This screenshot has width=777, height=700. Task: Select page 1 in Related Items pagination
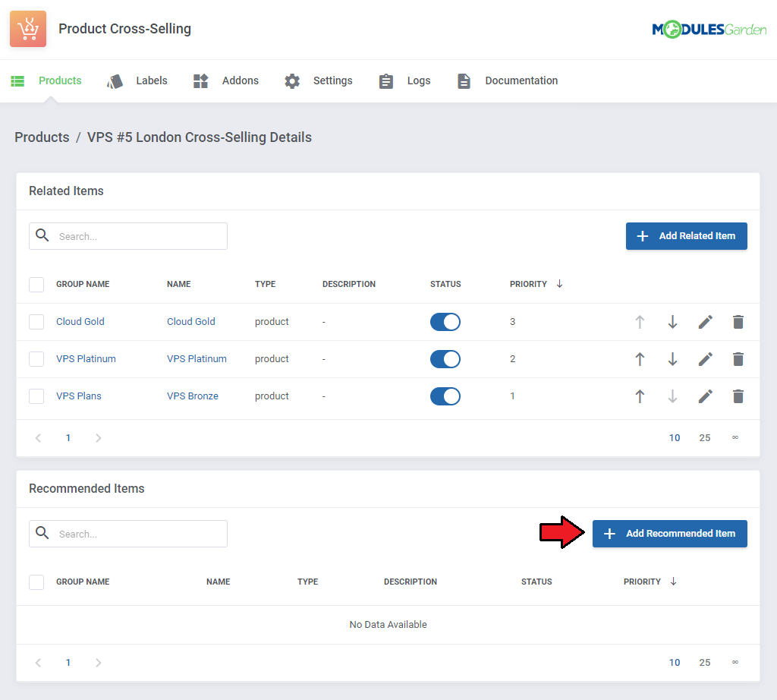(x=68, y=438)
